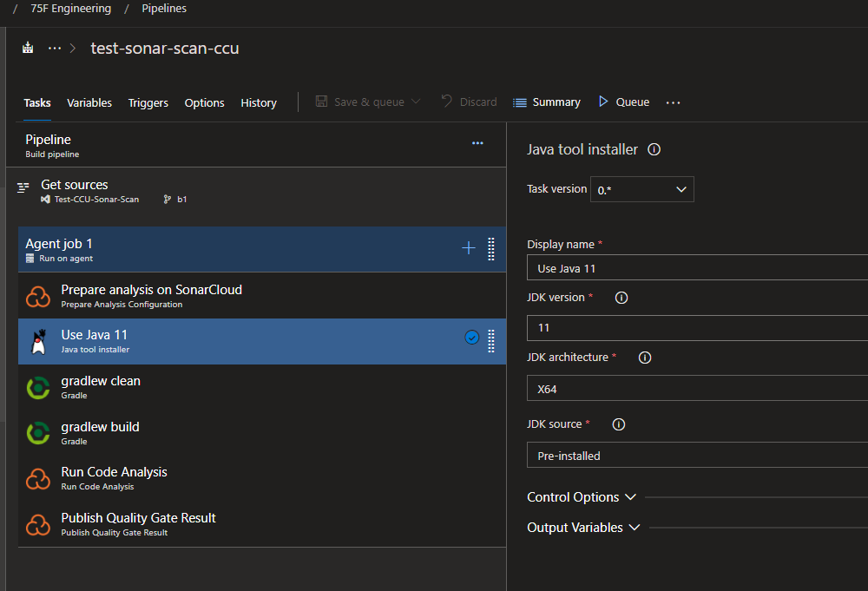Click the Java tool installer icon beside Use Java 11

coord(38,341)
